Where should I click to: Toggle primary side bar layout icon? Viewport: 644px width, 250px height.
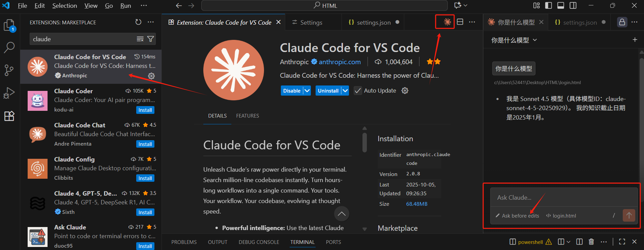point(549,5)
